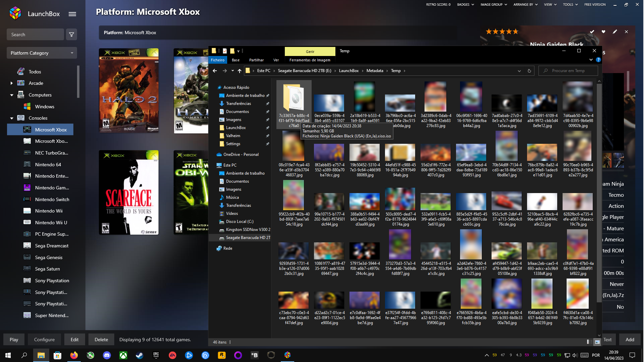
Task: Open the Partilhar ribbon tab
Action: coord(257,60)
